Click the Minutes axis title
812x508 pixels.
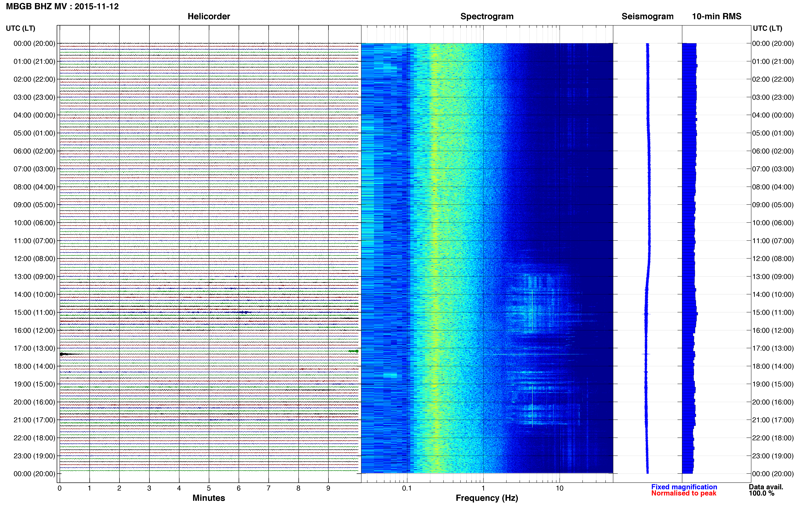coord(209,498)
